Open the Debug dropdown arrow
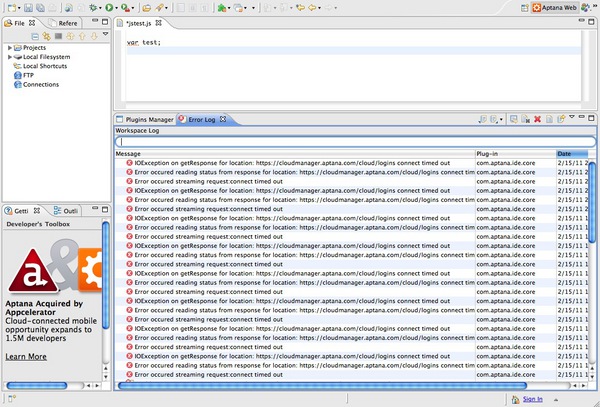The height and width of the screenshot is (407, 600). [x=100, y=8]
